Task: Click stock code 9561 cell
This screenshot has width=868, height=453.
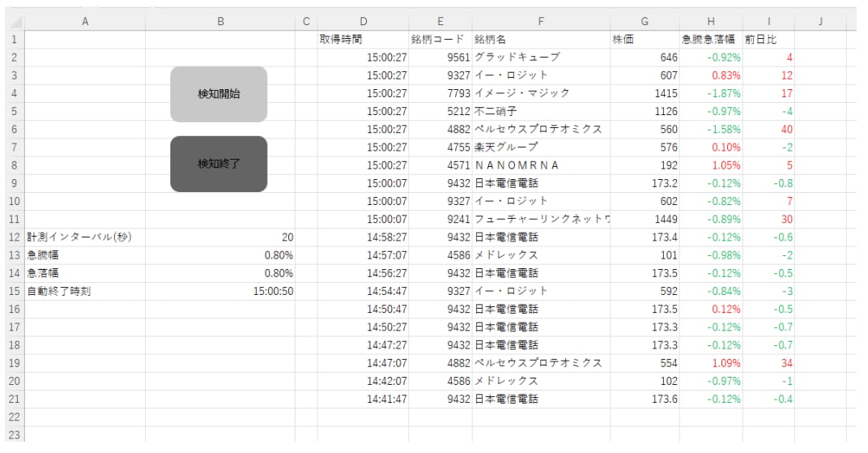Action: click(x=440, y=57)
